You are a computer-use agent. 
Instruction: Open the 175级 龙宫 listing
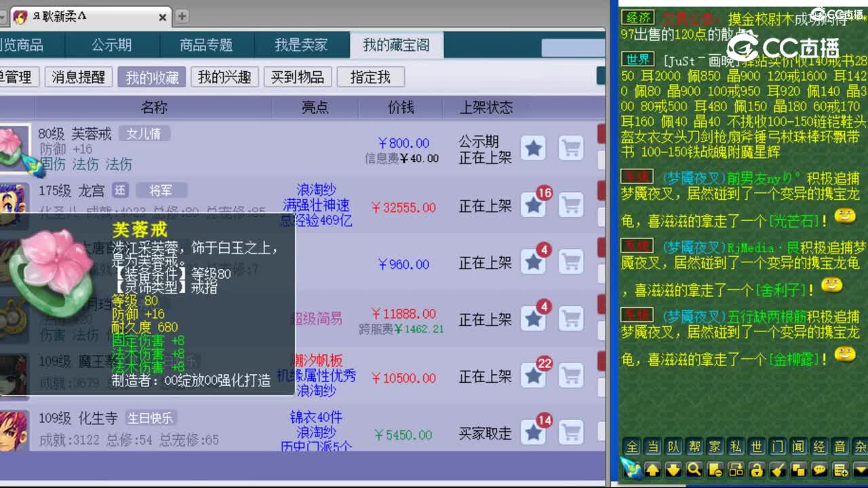(x=71, y=191)
